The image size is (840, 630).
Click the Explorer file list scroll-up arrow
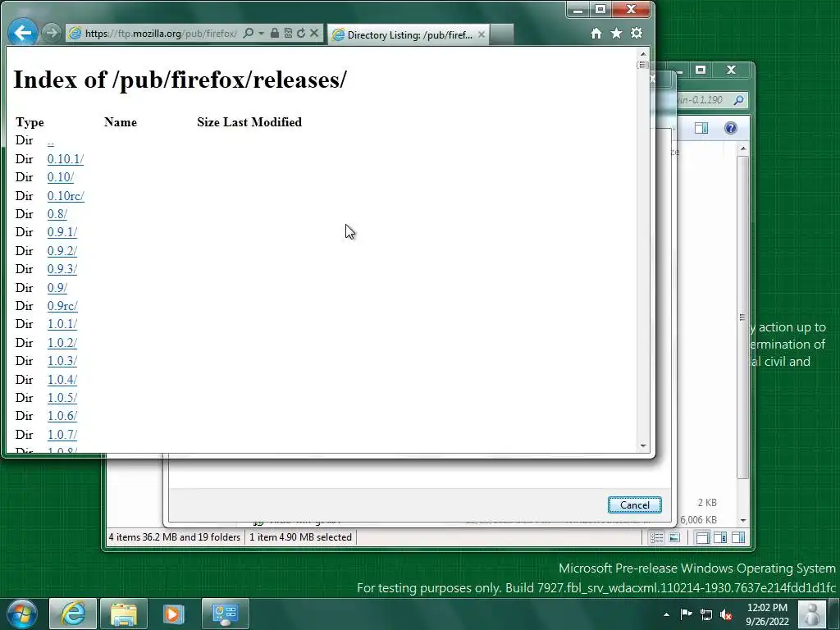[743, 148]
